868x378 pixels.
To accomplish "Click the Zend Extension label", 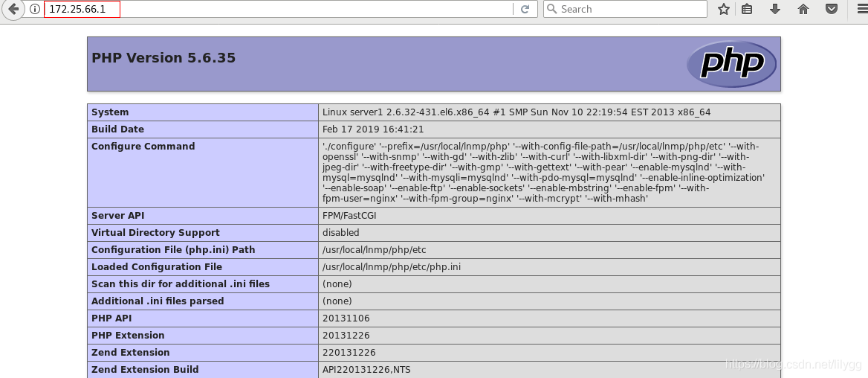I will (x=131, y=353).
